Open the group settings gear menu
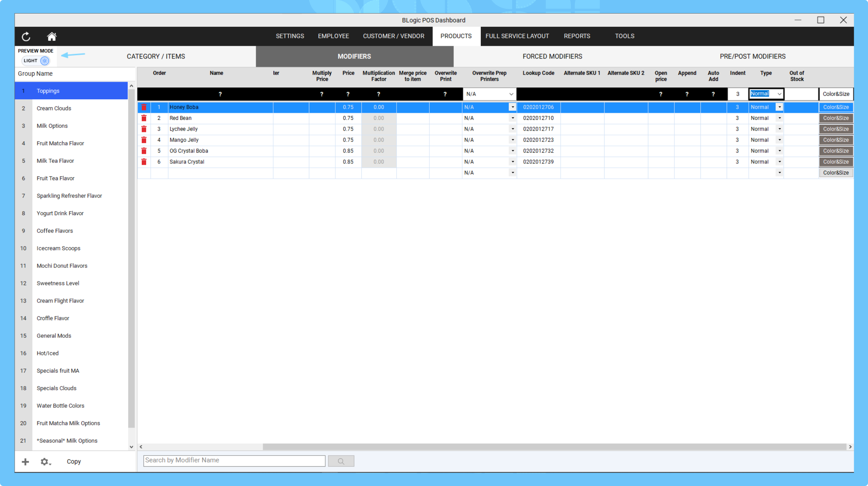This screenshot has height=486, width=868. [x=45, y=462]
